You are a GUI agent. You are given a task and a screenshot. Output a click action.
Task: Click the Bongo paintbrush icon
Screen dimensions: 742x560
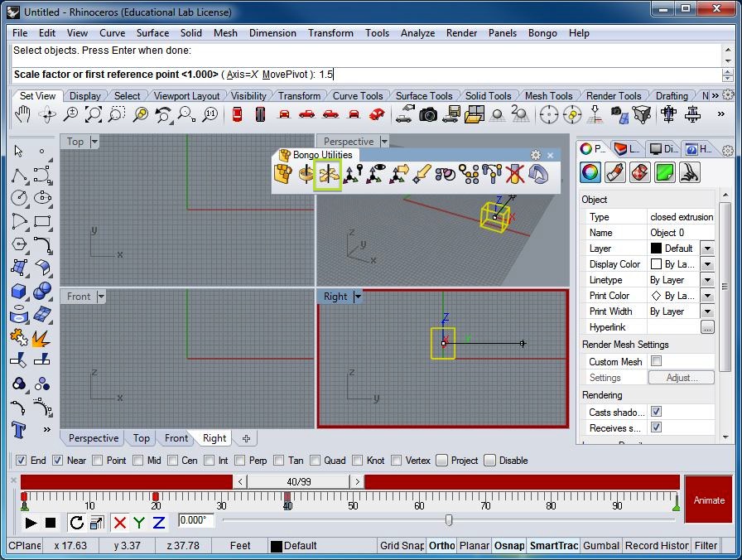click(422, 174)
